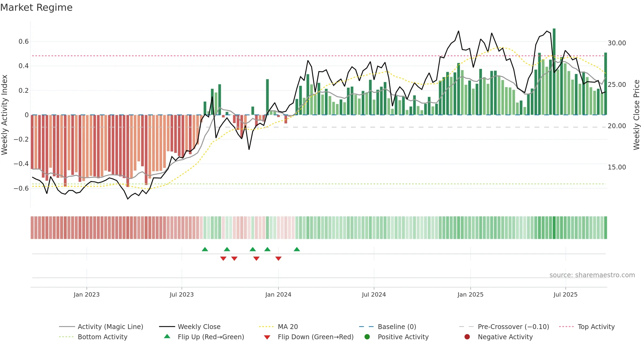This screenshot has width=644, height=362.
Task: Toggle the Bottom Activity legend entry
Action: [93, 337]
